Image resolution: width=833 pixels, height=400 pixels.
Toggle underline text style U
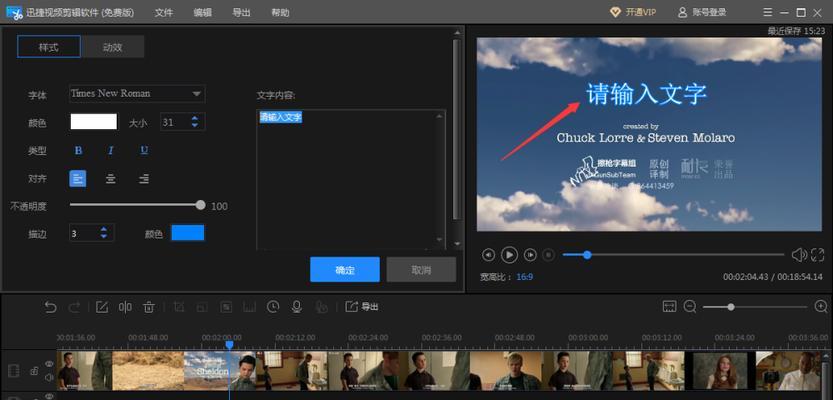coord(144,150)
